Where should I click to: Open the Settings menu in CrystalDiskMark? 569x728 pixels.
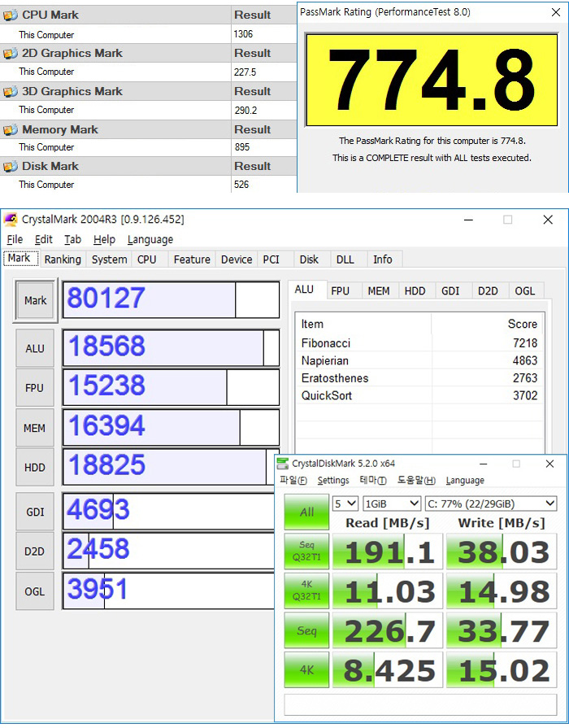(x=333, y=481)
